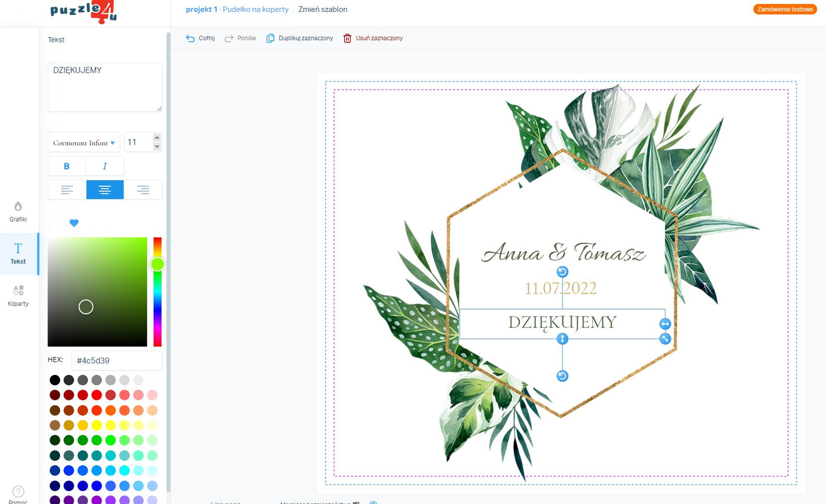Align text to the left
The height and width of the screenshot is (504, 826).
pyautogui.click(x=67, y=190)
